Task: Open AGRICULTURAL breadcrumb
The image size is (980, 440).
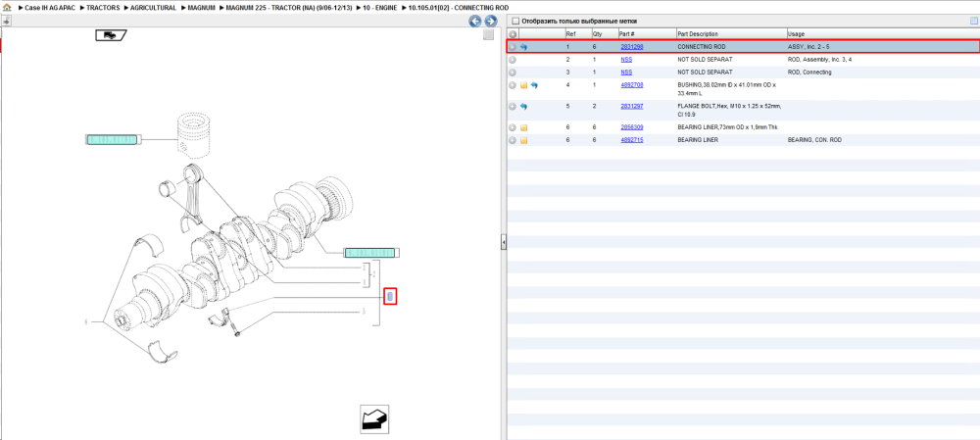Action: tap(153, 8)
